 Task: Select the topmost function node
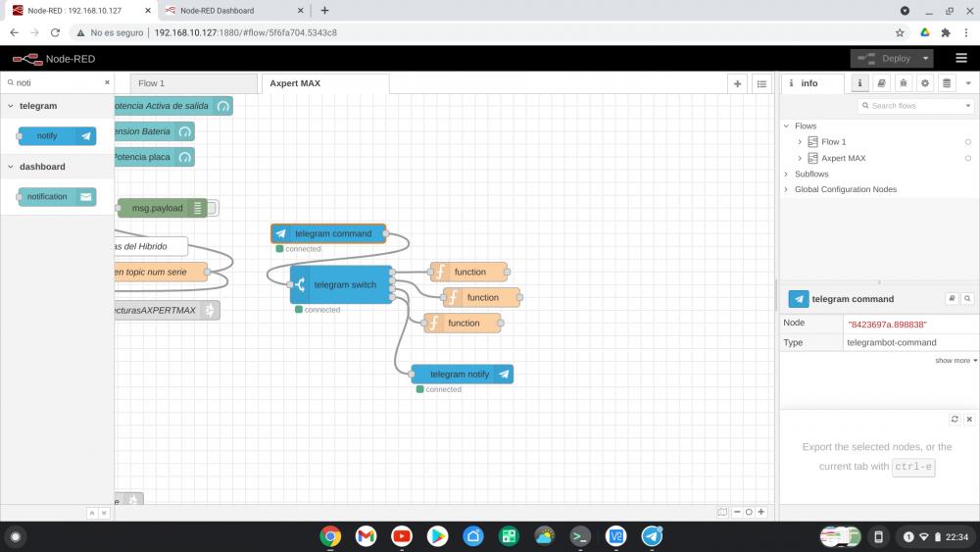click(x=468, y=272)
